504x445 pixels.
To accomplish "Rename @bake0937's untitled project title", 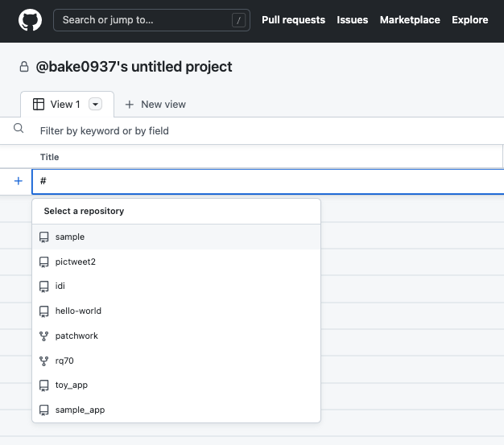I will tap(134, 67).
